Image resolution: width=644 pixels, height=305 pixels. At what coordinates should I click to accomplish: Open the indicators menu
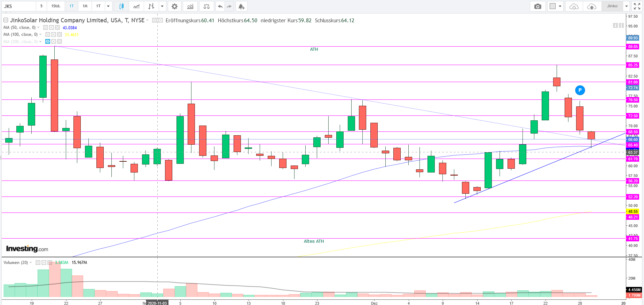click(190, 6)
